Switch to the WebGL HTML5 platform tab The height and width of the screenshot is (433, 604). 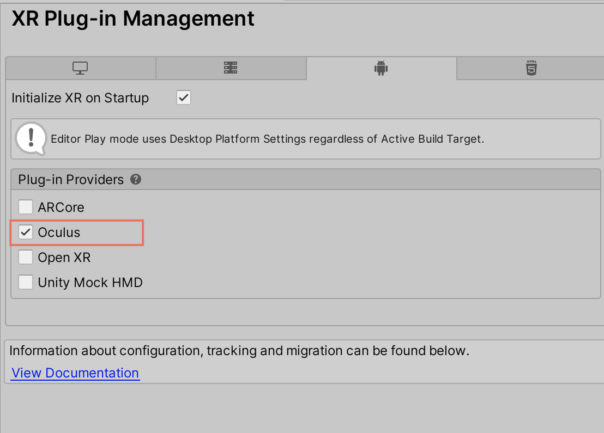point(531,68)
